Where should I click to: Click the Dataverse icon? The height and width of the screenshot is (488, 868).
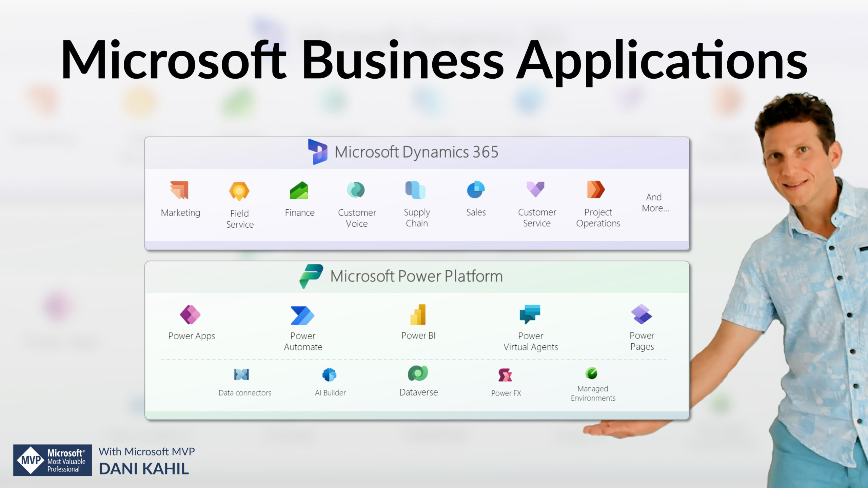pos(418,373)
